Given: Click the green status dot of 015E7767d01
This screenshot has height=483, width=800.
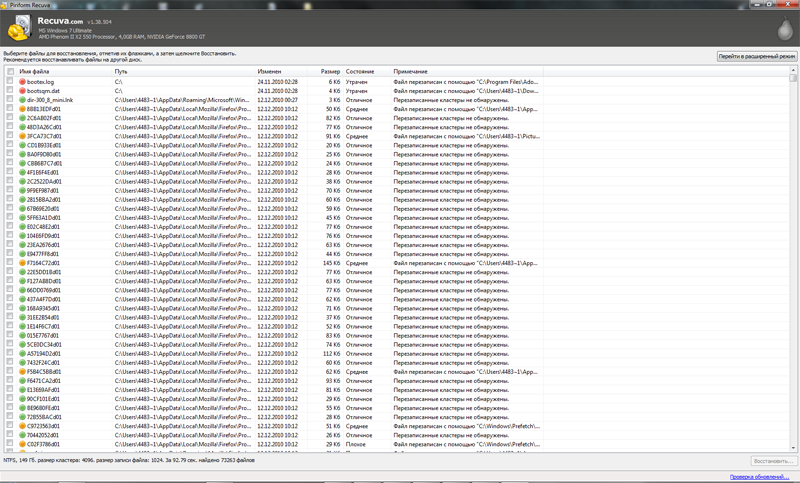Looking at the screenshot, I should click(x=22, y=336).
